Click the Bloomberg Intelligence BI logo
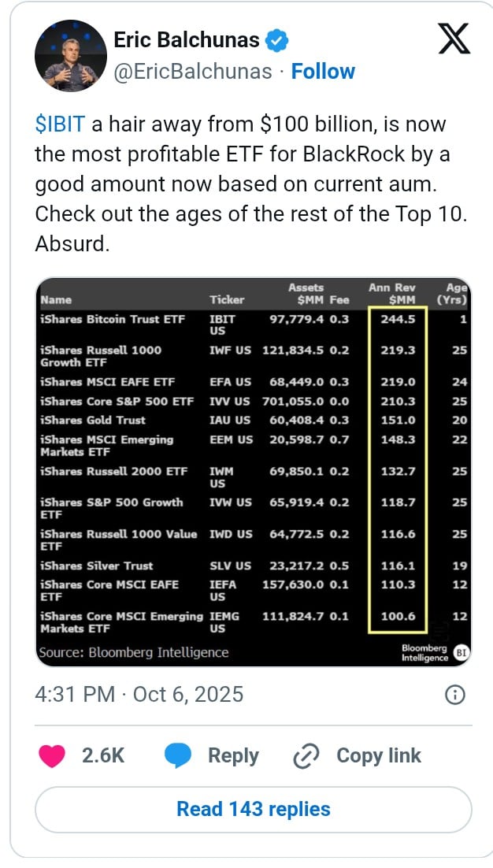Image resolution: width=493 pixels, height=868 pixels. pos(461,652)
